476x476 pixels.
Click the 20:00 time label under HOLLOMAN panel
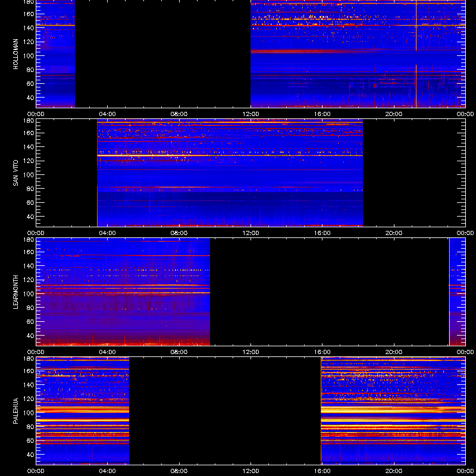point(394,114)
